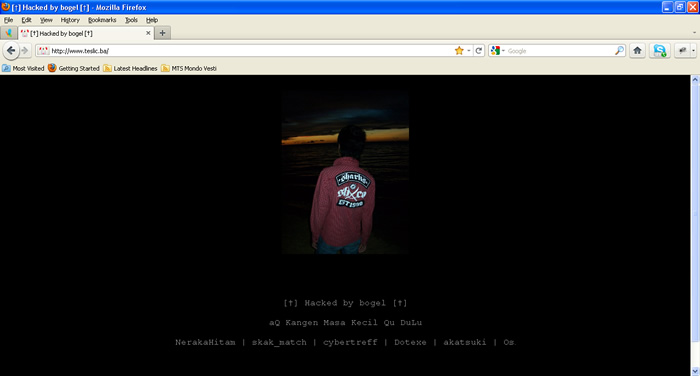Open the Tools menu
Image resolution: width=700 pixels, height=376 pixels.
(x=131, y=20)
